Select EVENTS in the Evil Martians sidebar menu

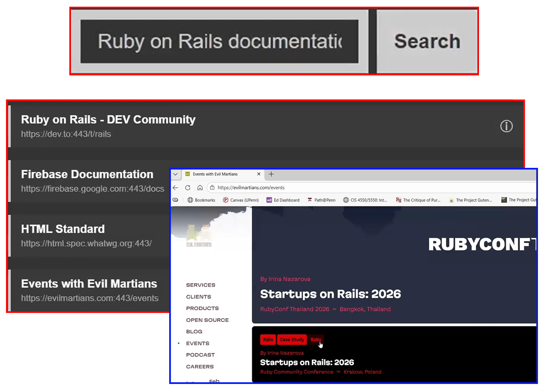click(197, 343)
